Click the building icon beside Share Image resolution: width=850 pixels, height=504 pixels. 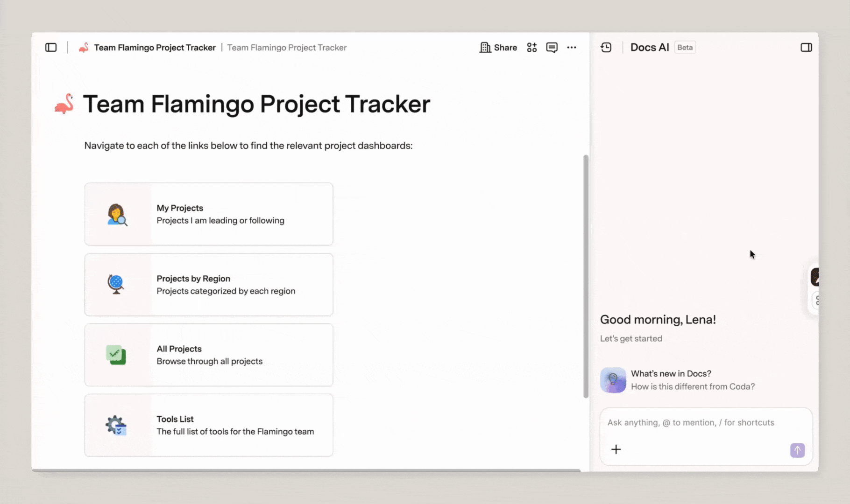pyautogui.click(x=485, y=48)
